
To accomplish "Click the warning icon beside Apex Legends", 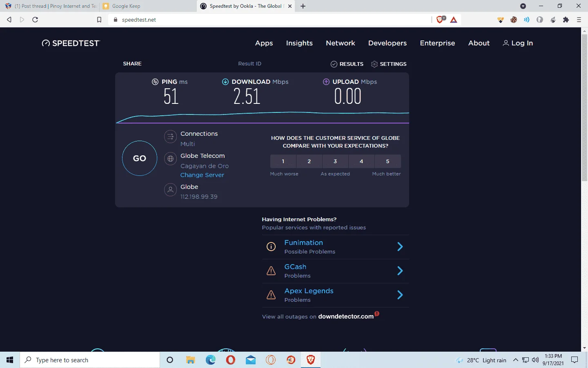I will tap(271, 295).
